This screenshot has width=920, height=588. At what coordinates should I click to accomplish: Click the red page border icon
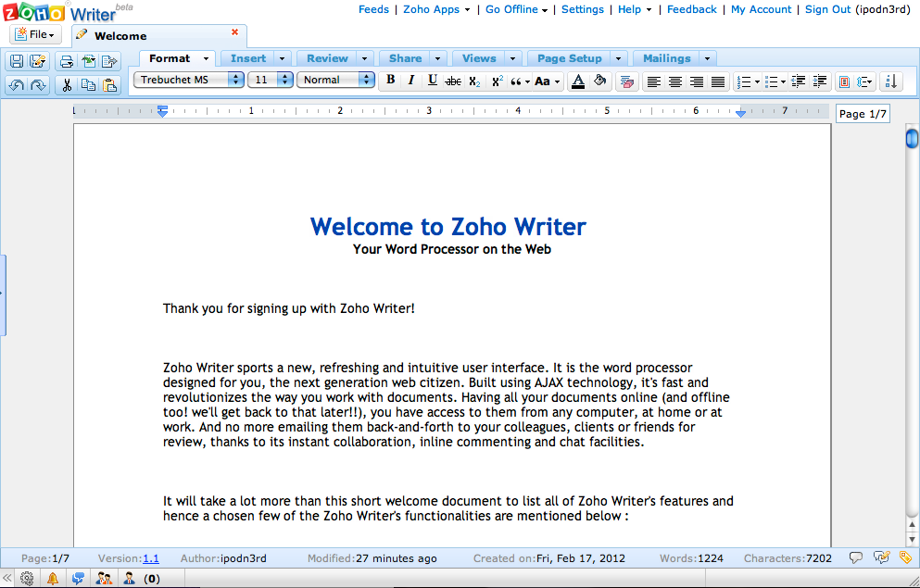click(844, 81)
